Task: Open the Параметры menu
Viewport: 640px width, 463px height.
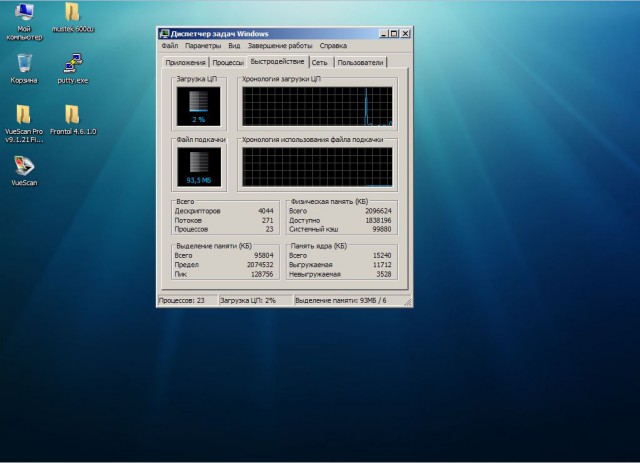Action: [x=203, y=46]
